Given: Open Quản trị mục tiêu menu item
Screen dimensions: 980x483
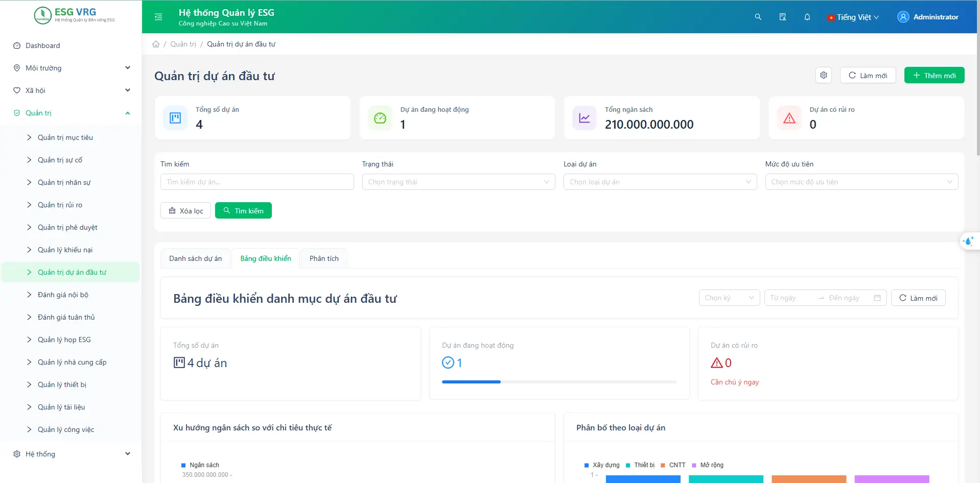Looking at the screenshot, I should coord(71,137).
